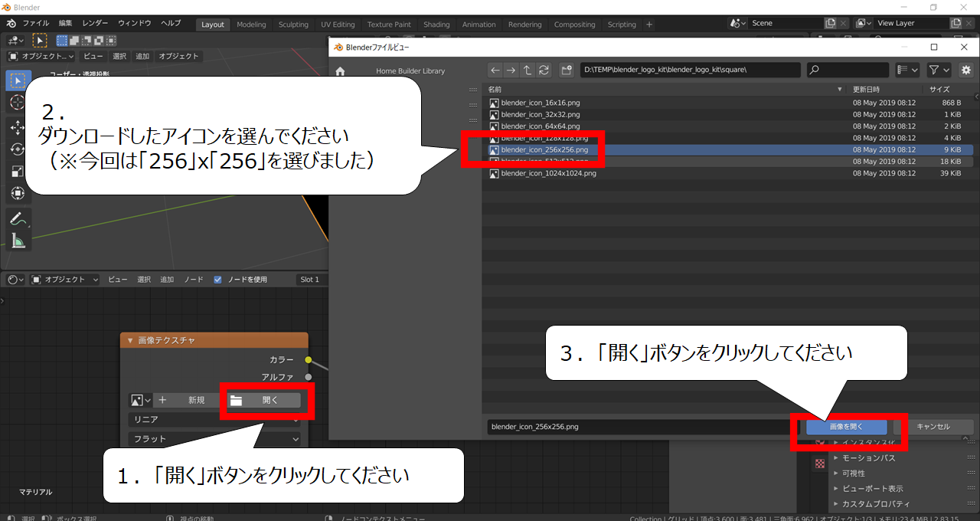Click the add view layer icon
Screen dimensions: 980x521
point(955,24)
